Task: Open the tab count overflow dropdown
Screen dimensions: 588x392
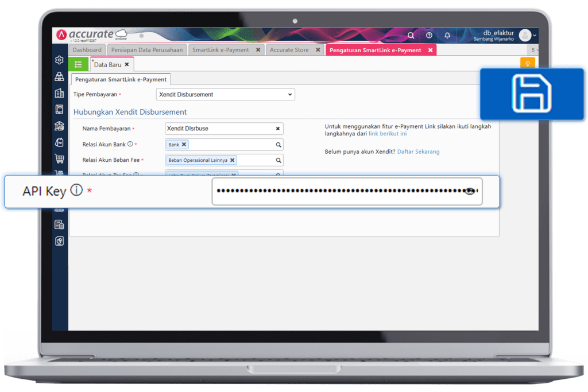Action: (535, 50)
